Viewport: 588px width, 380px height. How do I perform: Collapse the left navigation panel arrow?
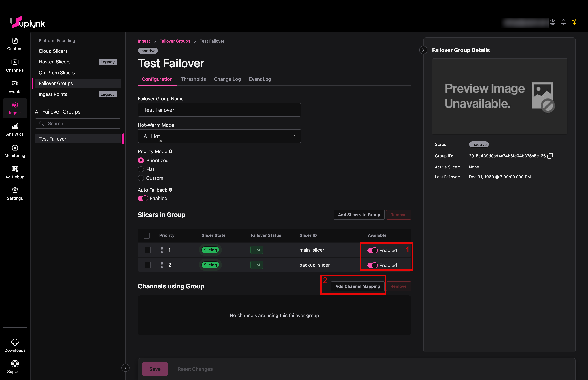tap(126, 368)
